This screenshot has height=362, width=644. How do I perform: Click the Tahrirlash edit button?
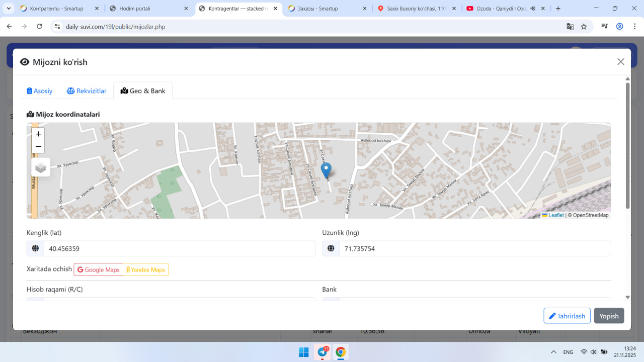click(567, 316)
